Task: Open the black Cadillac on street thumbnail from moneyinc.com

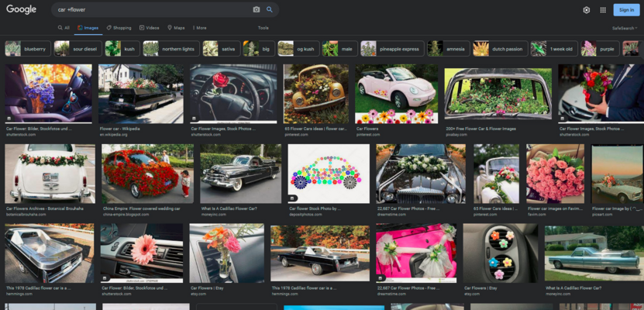Action: 241,174
